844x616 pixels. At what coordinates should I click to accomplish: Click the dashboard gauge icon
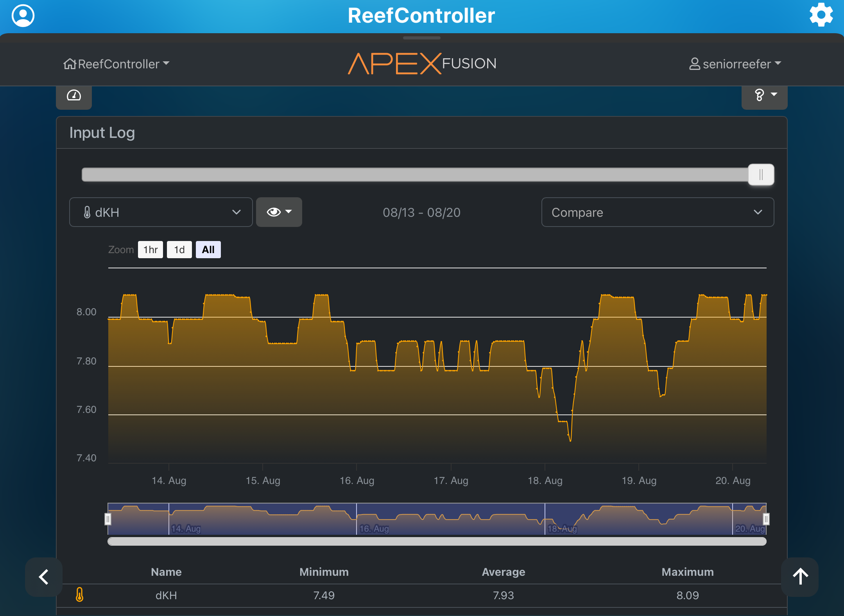tap(74, 96)
